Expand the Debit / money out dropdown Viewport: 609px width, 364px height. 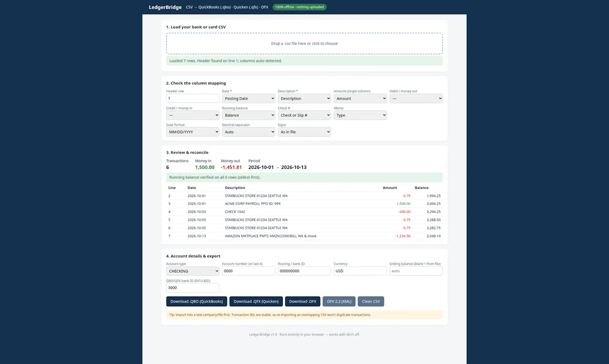pos(416,99)
